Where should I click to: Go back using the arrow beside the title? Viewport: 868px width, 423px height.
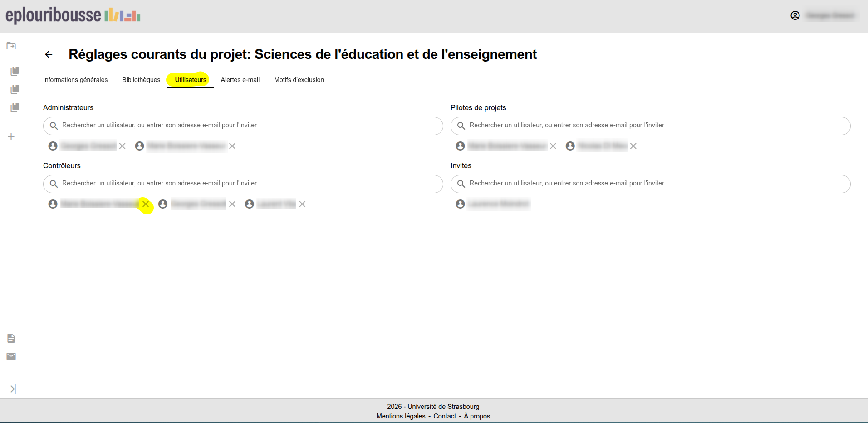[49, 54]
